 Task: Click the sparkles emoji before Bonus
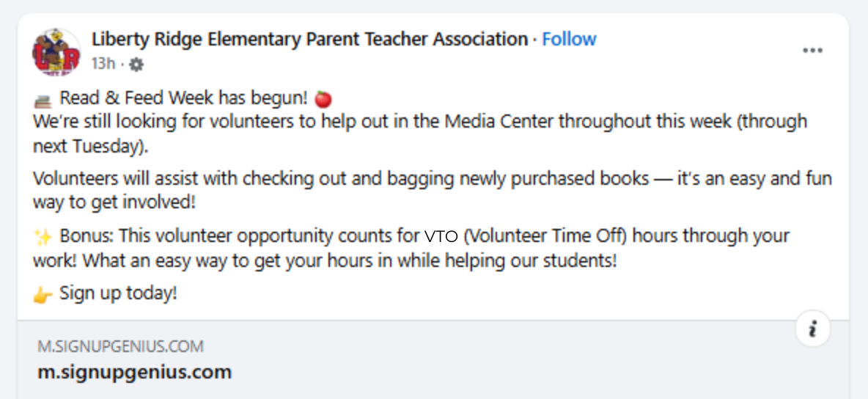coord(43,238)
